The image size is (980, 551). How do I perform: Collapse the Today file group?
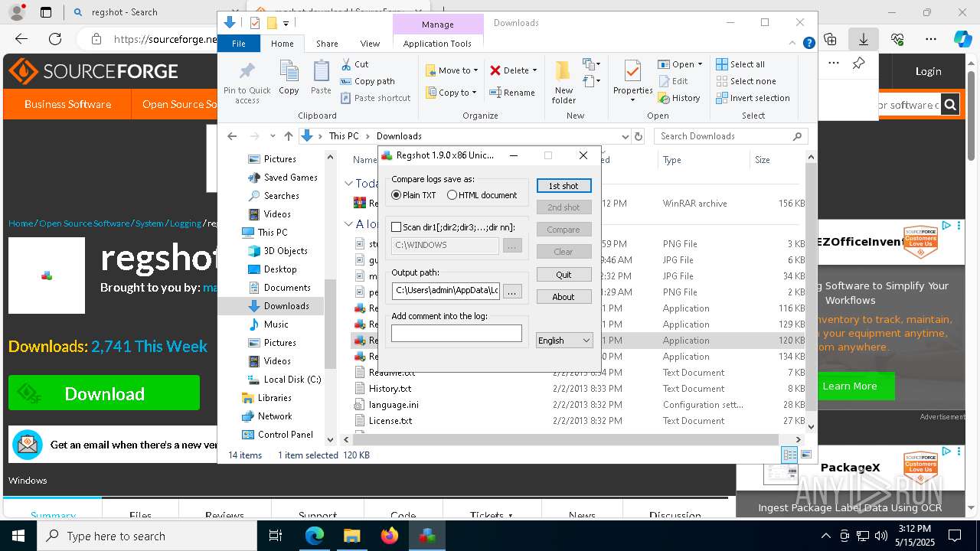tap(348, 183)
